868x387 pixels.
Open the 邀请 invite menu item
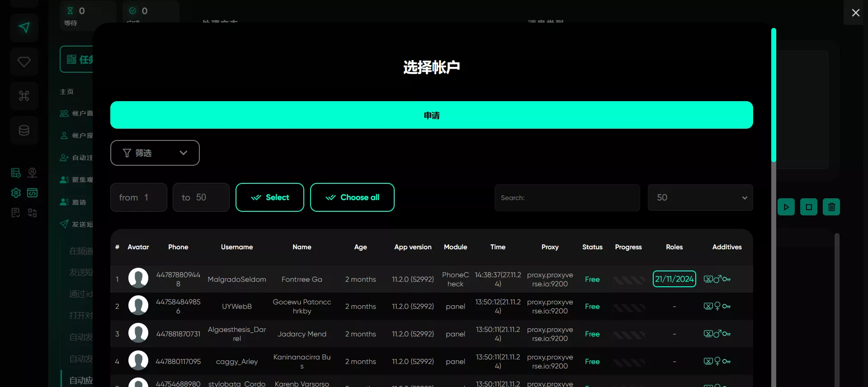pyautogui.click(x=73, y=202)
